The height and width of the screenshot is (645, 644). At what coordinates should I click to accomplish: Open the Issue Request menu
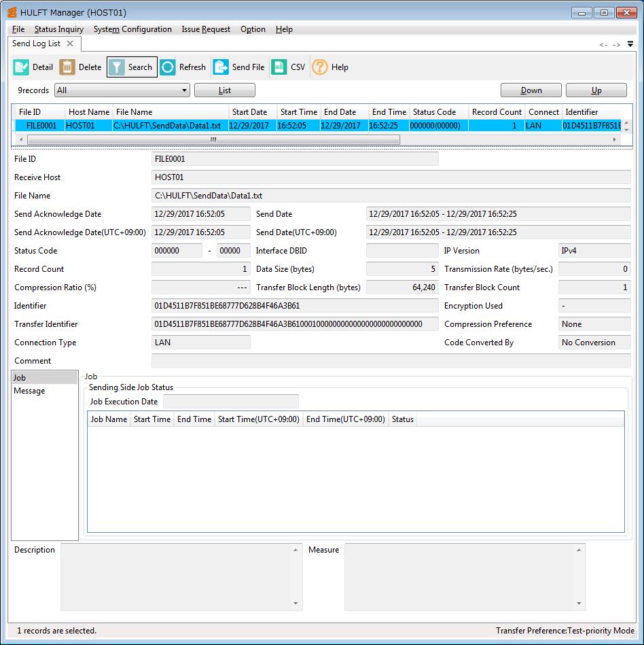pyautogui.click(x=206, y=29)
